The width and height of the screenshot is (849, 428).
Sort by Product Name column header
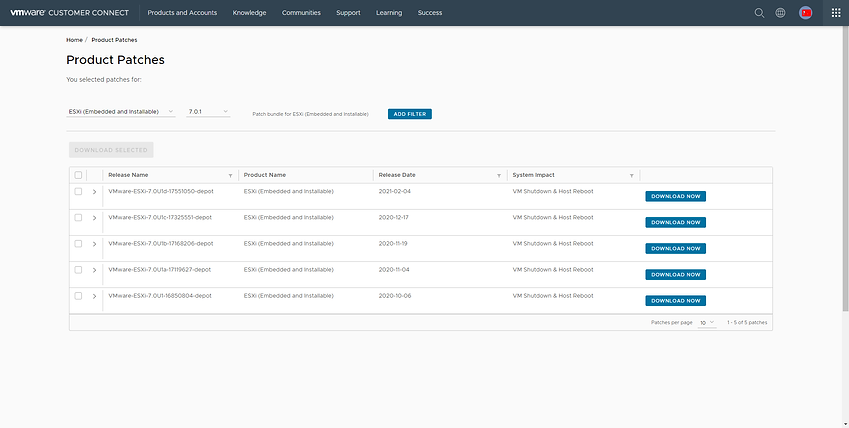[x=265, y=175]
